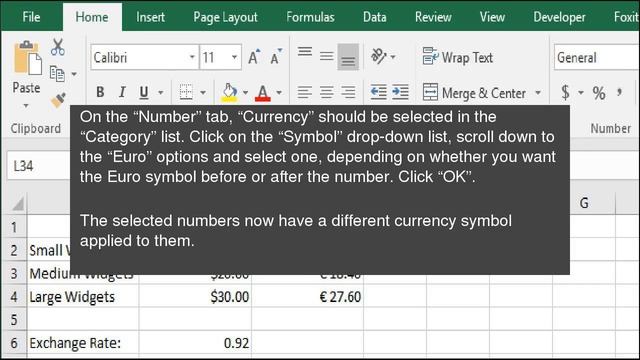This screenshot has width=640, height=360.
Task: Open the Page Layout tab
Action: (x=225, y=17)
